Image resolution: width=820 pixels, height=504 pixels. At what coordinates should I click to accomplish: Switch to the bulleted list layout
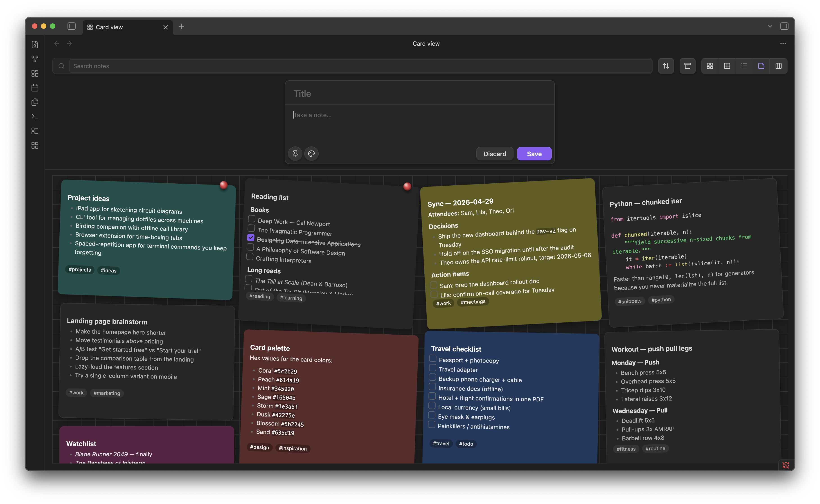(744, 66)
